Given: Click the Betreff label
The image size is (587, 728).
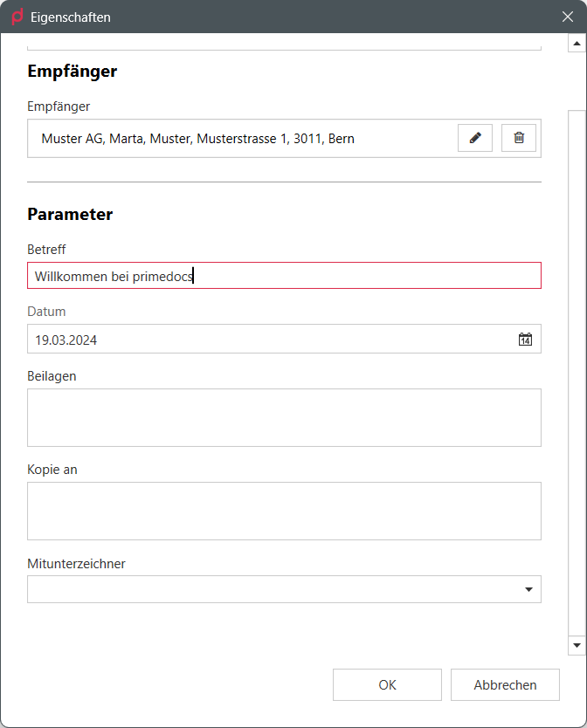Looking at the screenshot, I should click(x=46, y=250).
